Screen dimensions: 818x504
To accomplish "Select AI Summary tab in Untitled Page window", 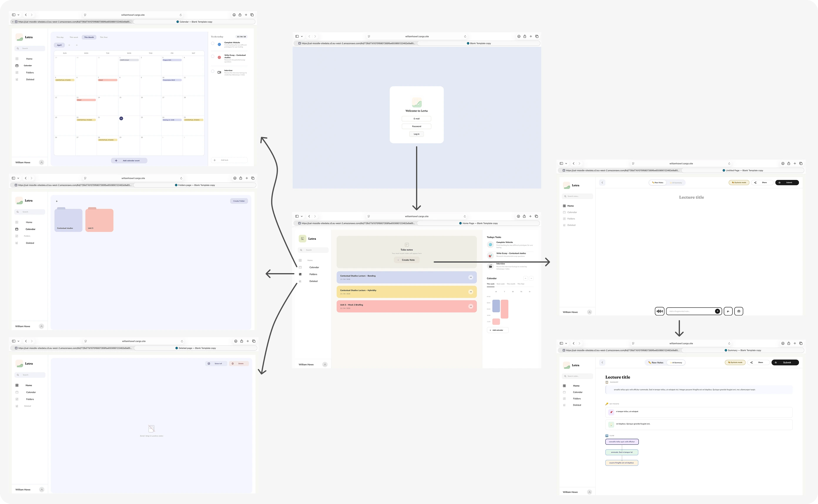I will tap(676, 183).
